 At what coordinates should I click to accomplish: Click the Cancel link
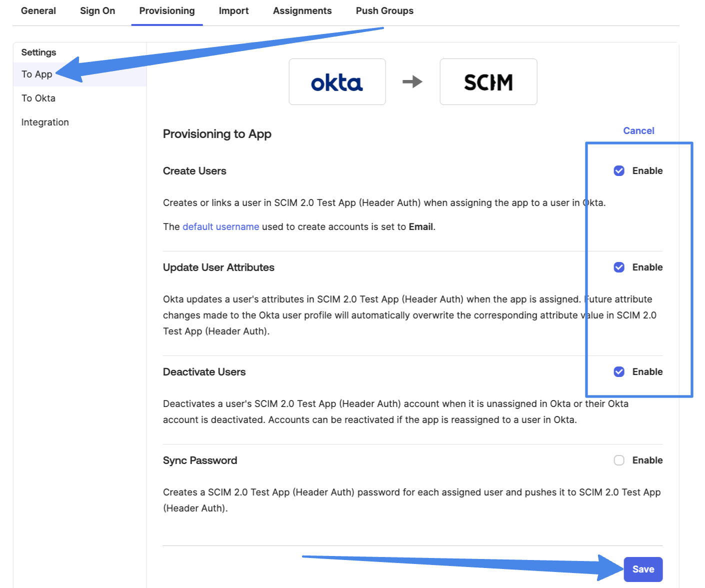click(638, 131)
